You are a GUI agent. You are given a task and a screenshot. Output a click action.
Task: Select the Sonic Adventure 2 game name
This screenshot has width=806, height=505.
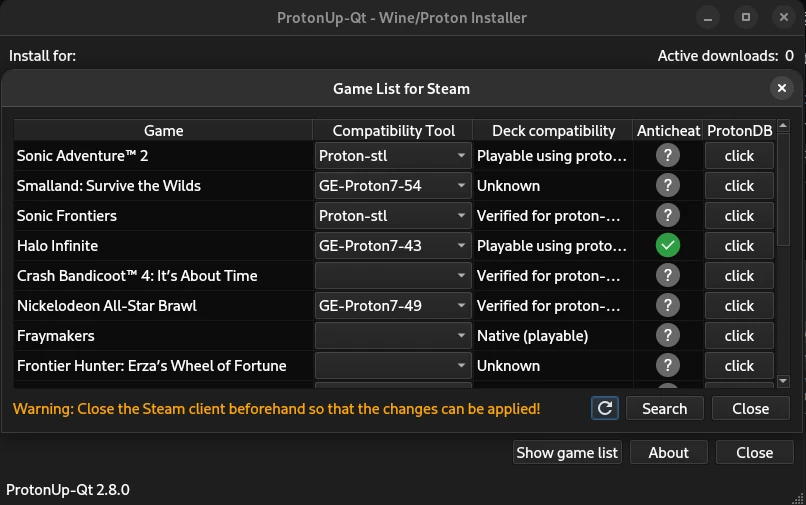(82, 156)
